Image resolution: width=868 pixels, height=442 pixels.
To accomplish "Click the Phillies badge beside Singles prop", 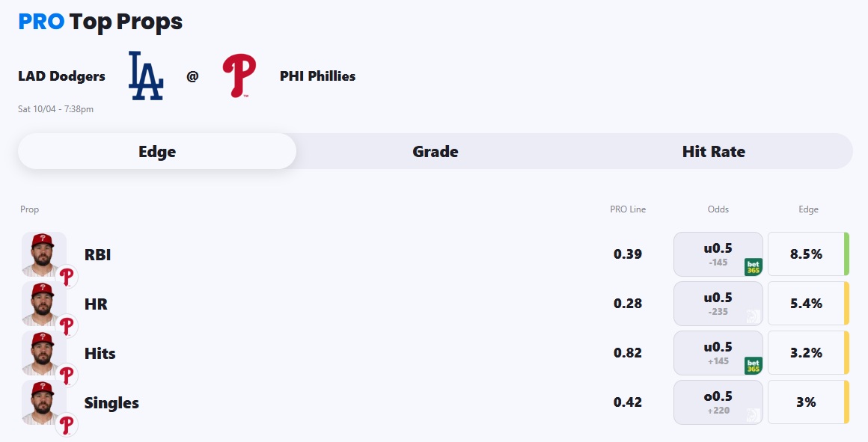I will [x=67, y=426].
